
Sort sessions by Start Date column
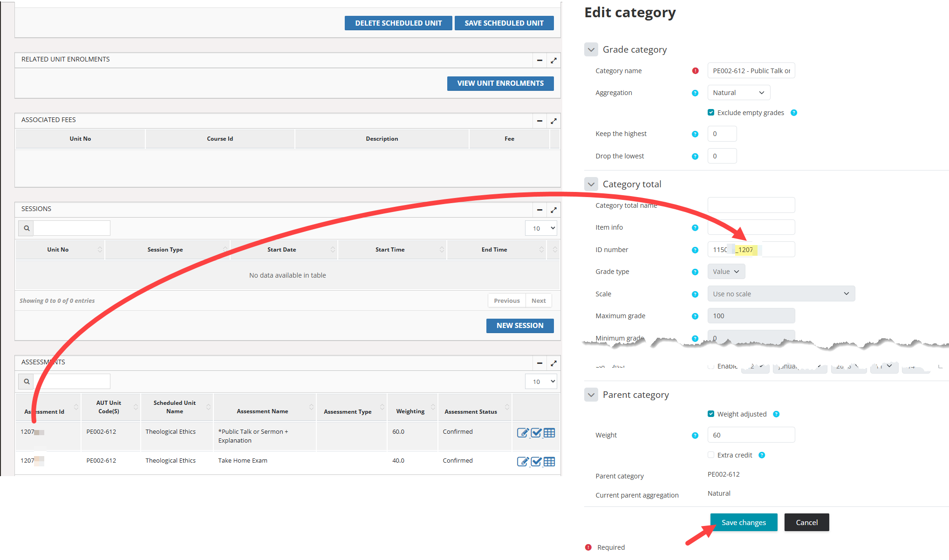point(281,250)
